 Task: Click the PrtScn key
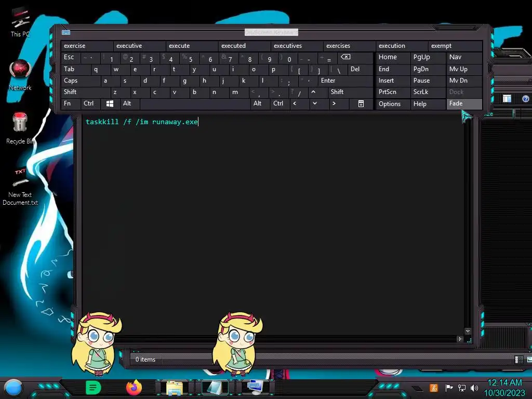tap(393, 92)
